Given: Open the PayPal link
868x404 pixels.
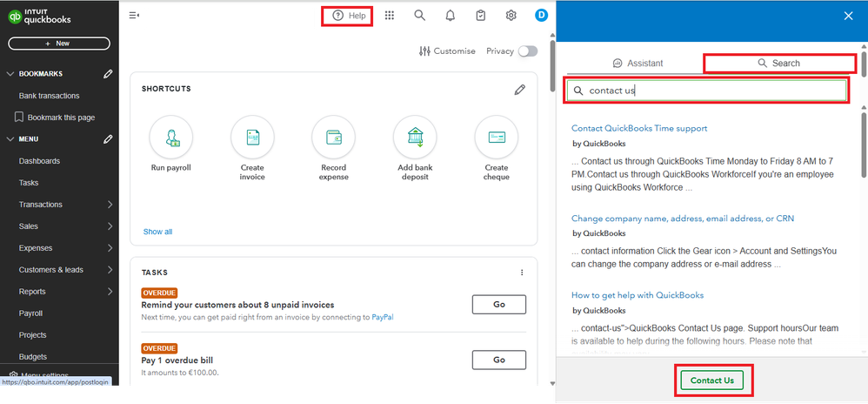Looking at the screenshot, I should (383, 318).
